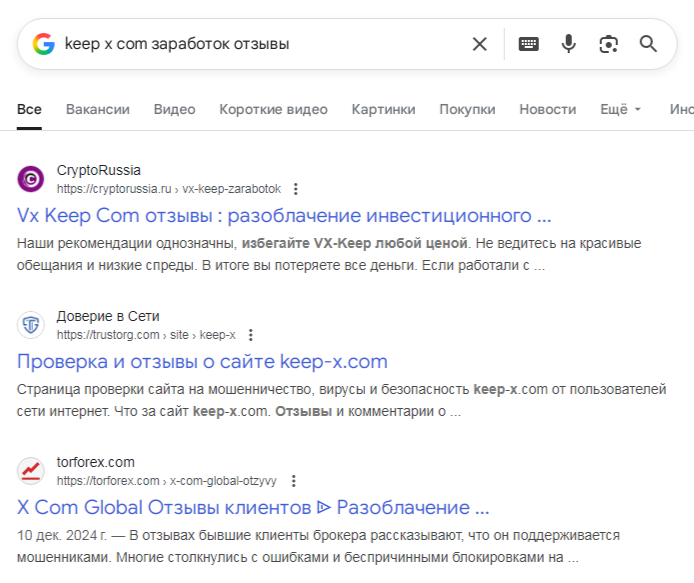Open Проверка и отзывы о сайте keep-x.com
The width and height of the screenshot is (694, 583).
pos(202,361)
